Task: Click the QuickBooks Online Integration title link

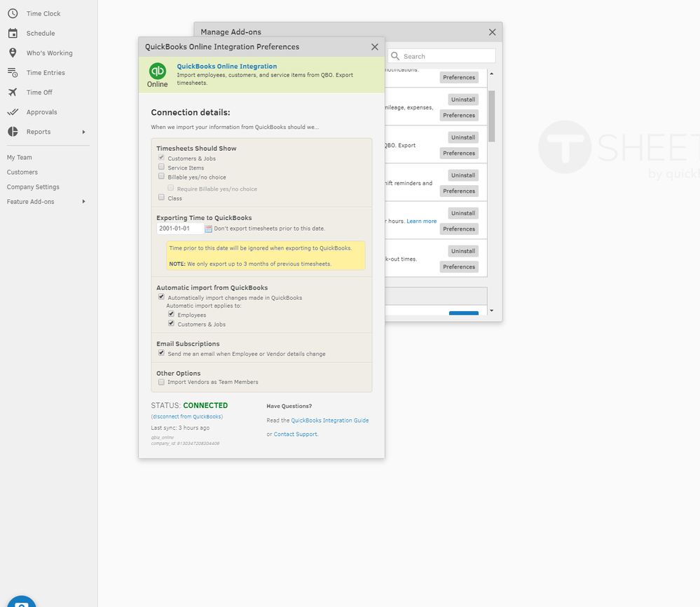Action: (227, 66)
